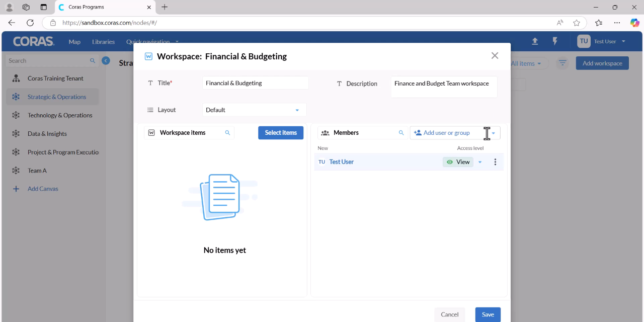Click the search icon in Workspace items
The image size is (644, 322).
(227, 133)
